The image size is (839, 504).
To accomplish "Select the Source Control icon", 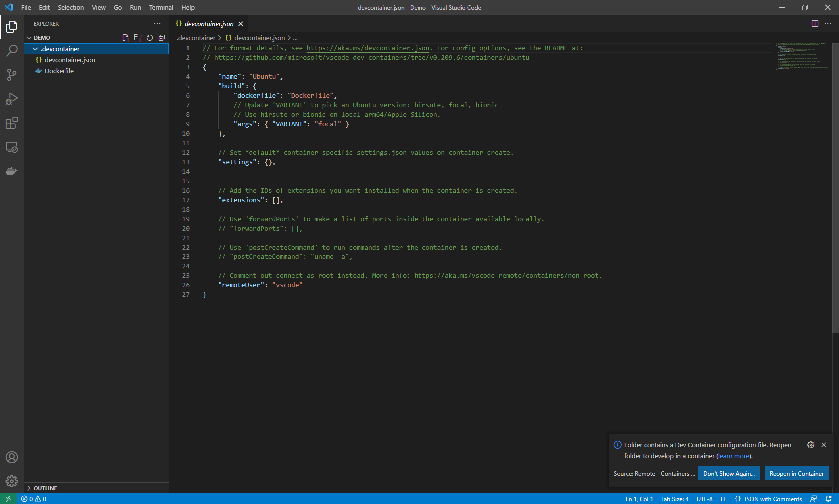I will click(x=12, y=75).
